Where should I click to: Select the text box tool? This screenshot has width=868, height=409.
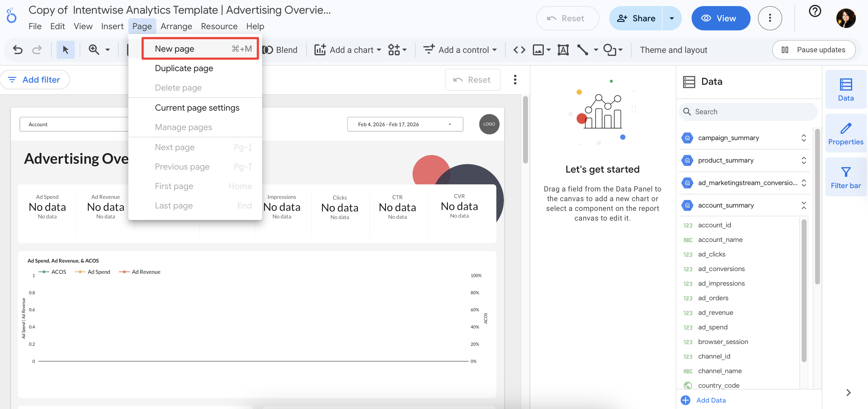click(x=563, y=50)
